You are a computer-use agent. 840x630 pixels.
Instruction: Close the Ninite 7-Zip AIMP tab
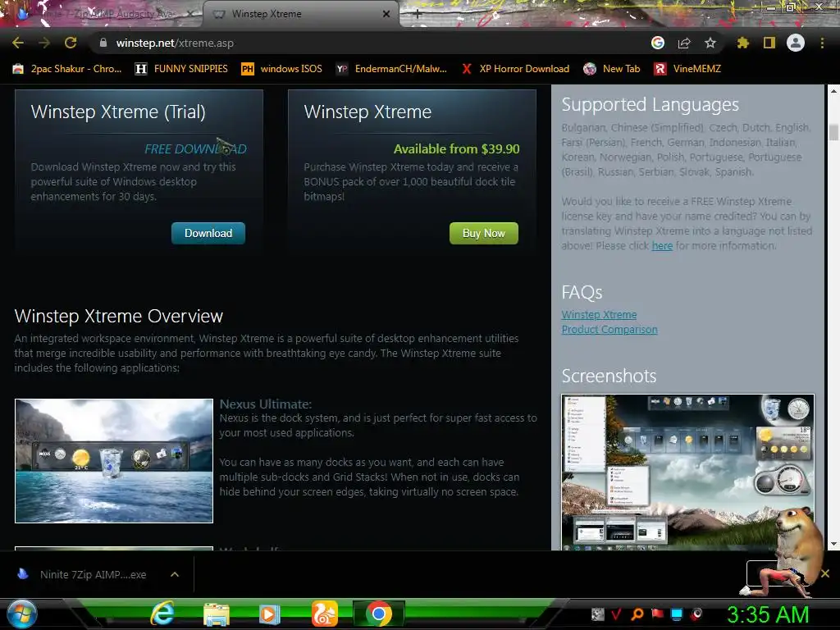190,15
